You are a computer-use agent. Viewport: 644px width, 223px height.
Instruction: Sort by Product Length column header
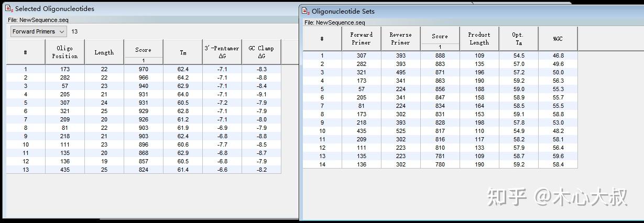479,39
